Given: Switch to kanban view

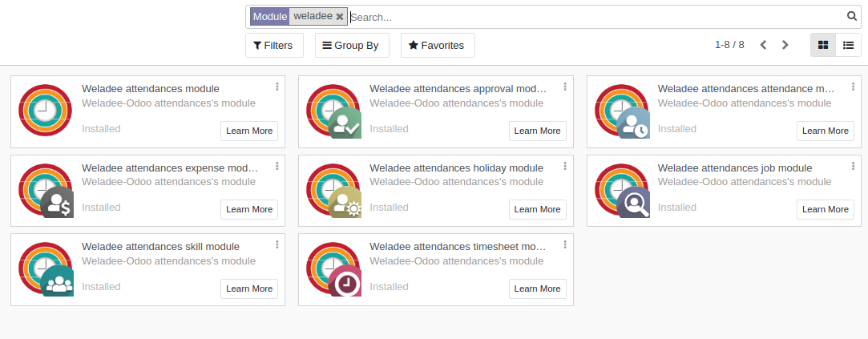Looking at the screenshot, I should point(823,45).
